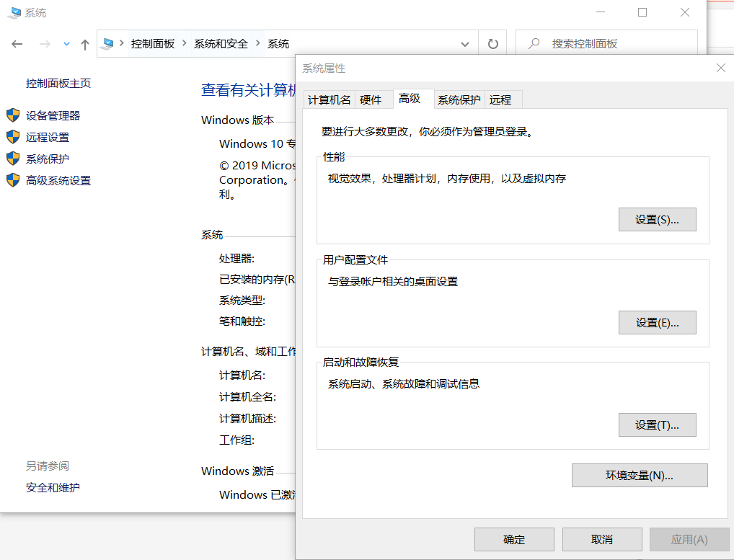Open 安全和维护 link
734x560 pixels.
(x=53, y=487)
